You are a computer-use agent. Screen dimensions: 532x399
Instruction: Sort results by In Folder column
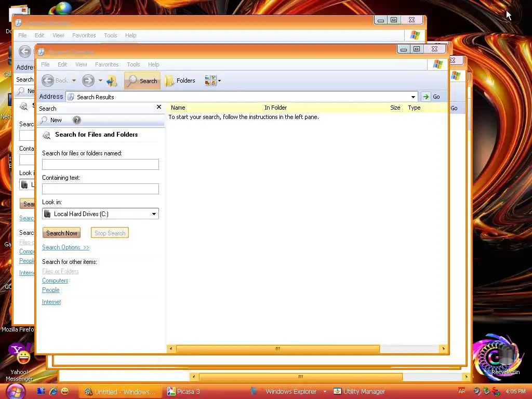click(275, 108)
